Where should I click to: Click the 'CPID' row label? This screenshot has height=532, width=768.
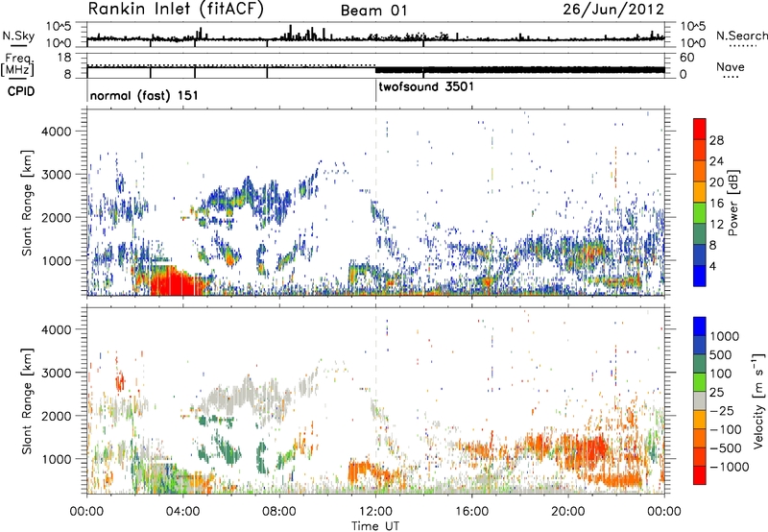point(21,91)
